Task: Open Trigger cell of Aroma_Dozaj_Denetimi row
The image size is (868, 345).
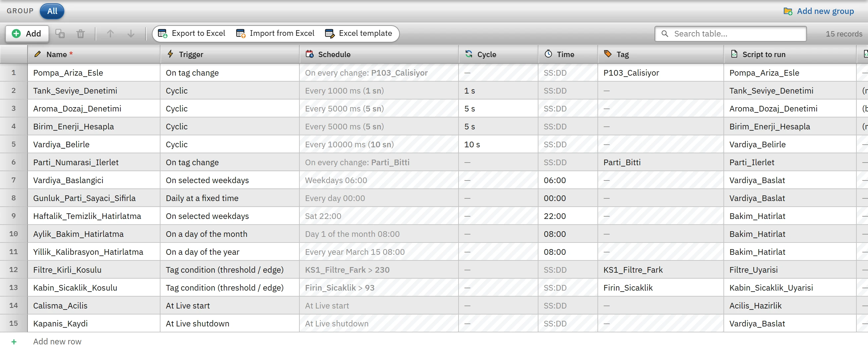Action: click(230, 108)
